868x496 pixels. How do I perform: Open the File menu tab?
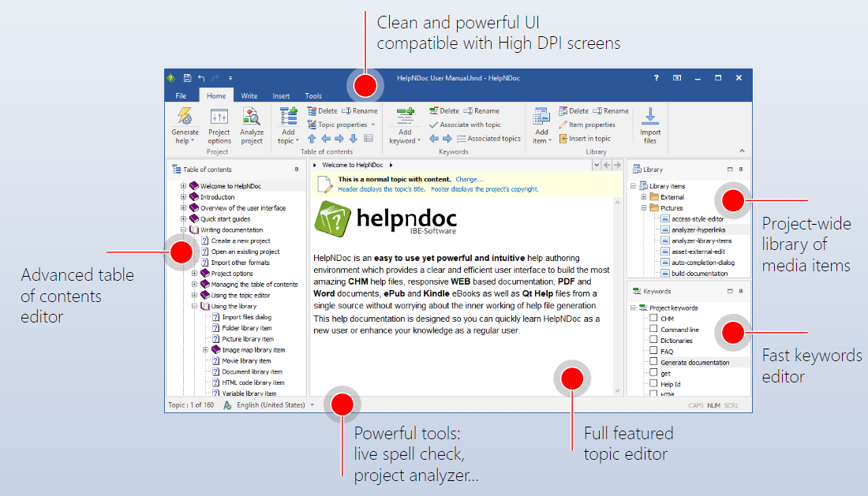[x=181, y=95]
